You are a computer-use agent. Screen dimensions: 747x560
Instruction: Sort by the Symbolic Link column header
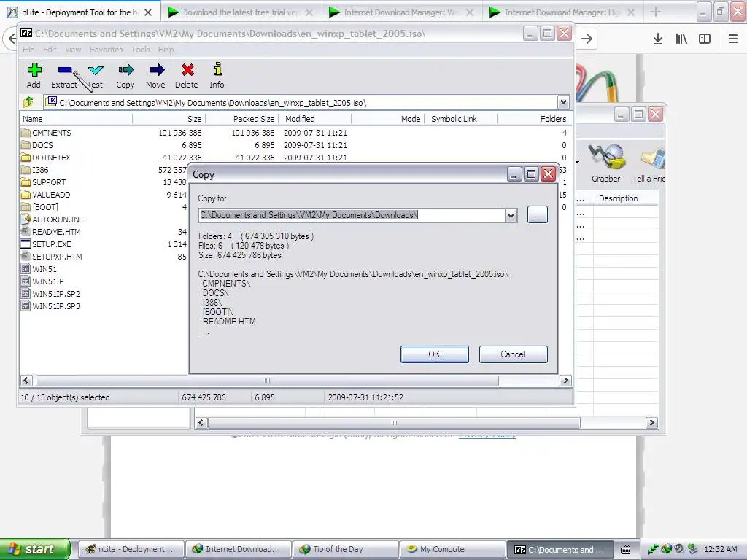460,119
